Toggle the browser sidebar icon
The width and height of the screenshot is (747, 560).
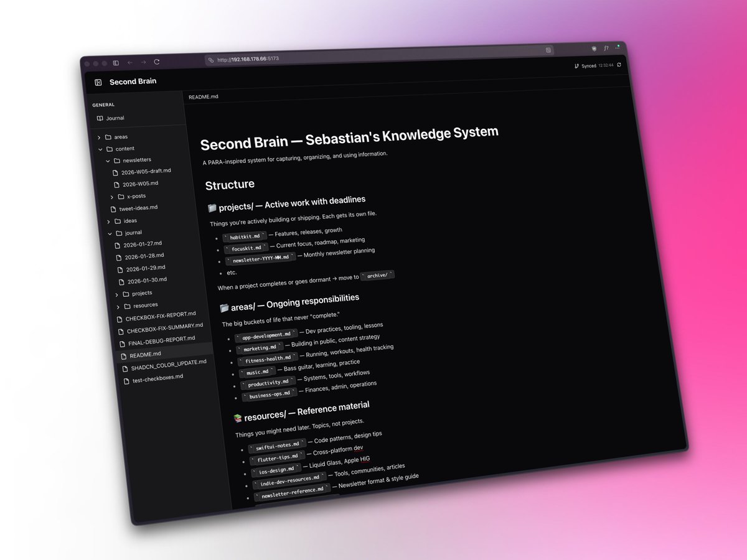116,63
